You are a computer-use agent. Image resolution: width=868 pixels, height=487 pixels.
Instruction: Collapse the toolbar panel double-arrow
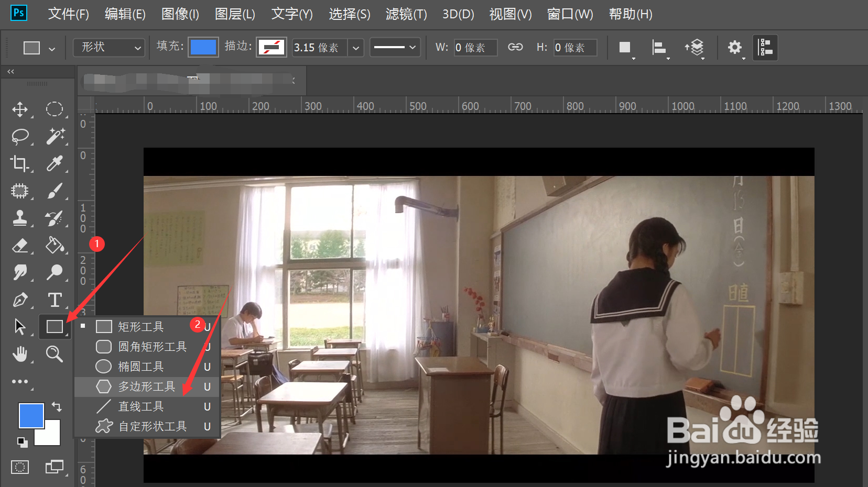pyautogui.click(x=10, y=71)
